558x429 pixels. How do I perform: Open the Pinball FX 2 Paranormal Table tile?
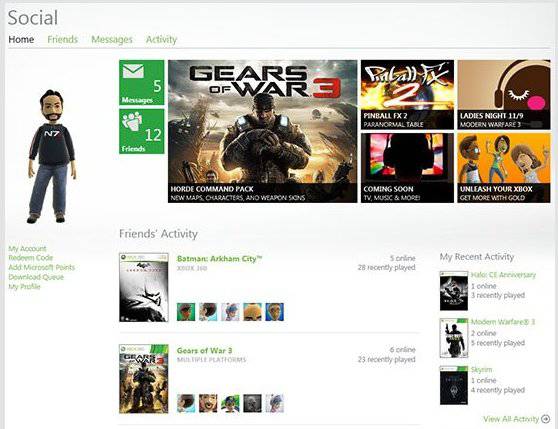click(x=407, y=95)
